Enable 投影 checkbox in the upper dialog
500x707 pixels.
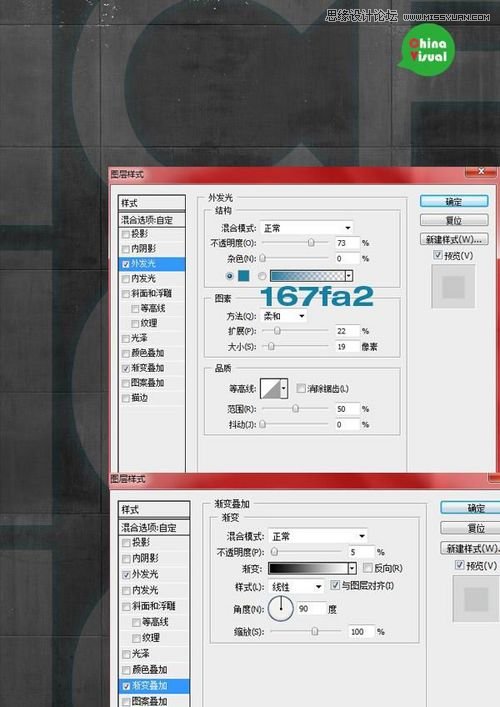[126, 234]
